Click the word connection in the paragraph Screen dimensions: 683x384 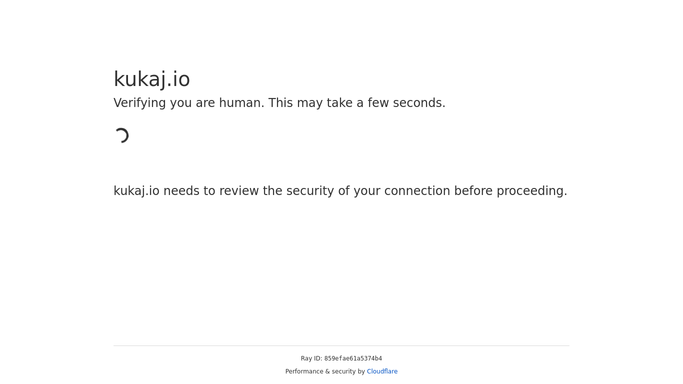[x=417, y=191]
